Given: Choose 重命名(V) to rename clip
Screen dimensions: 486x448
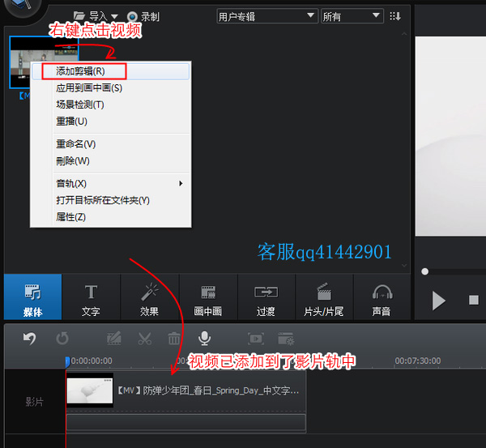Looking at the screenshot, I should [x=110, y=144].
